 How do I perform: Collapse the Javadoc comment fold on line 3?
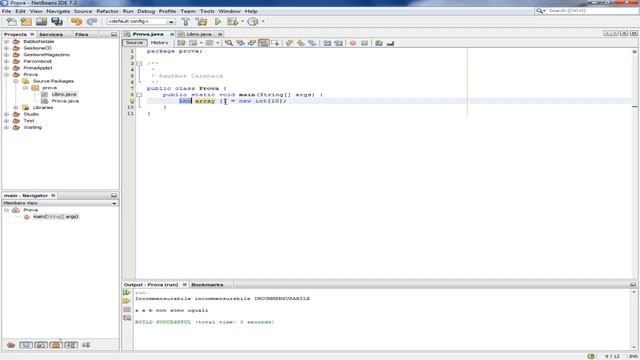[x=139, y=64]
